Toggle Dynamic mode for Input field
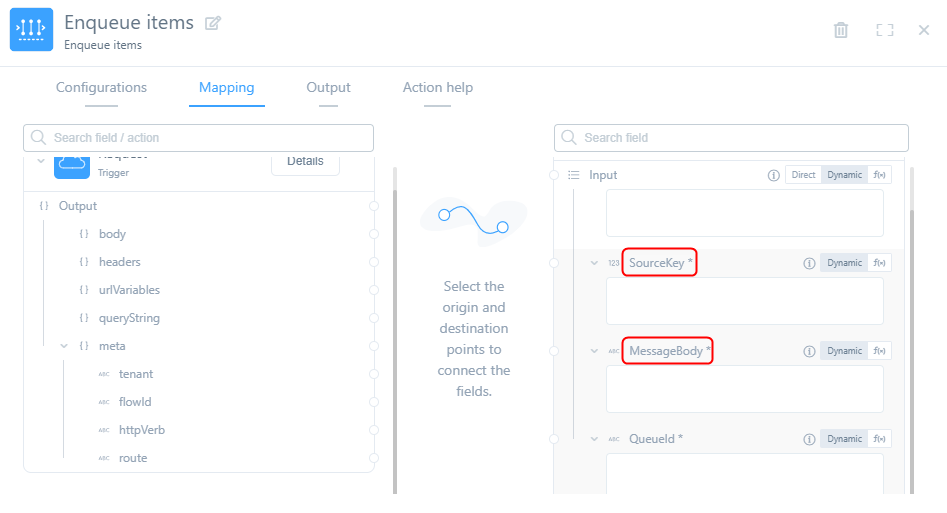The width and height of the screenshot is (947, 513). click(844, 175)
